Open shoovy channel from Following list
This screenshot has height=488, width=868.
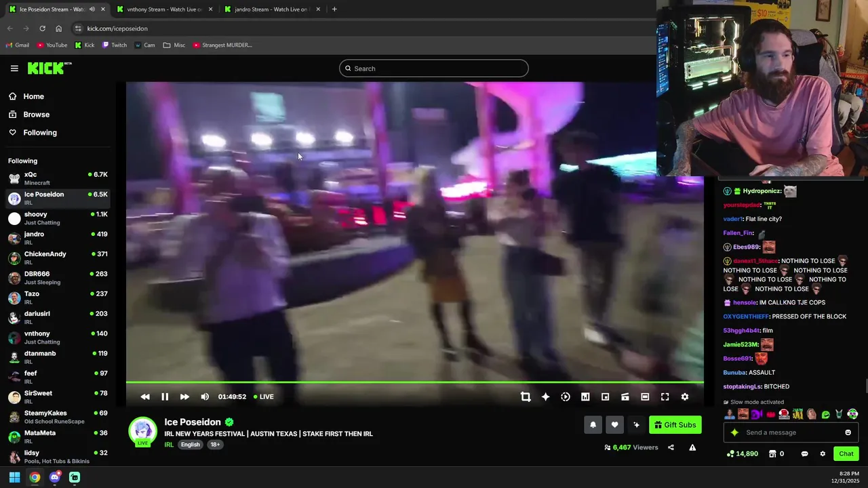(58, 218)
